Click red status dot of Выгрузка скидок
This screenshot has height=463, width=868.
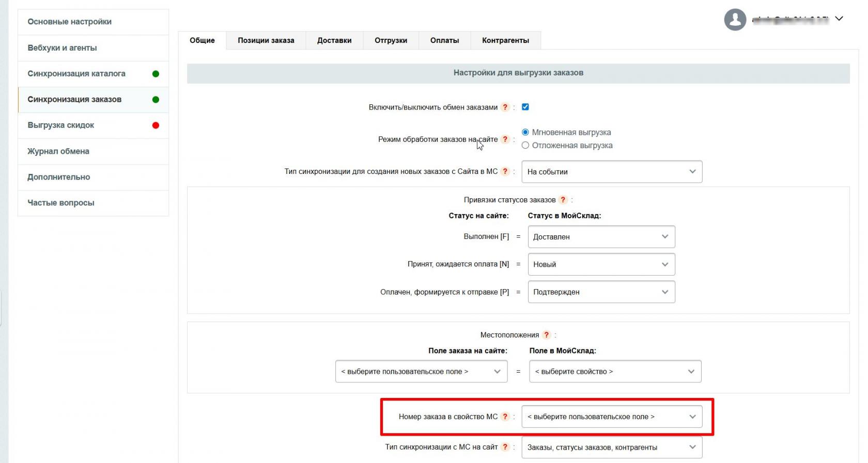click(156, 125)
